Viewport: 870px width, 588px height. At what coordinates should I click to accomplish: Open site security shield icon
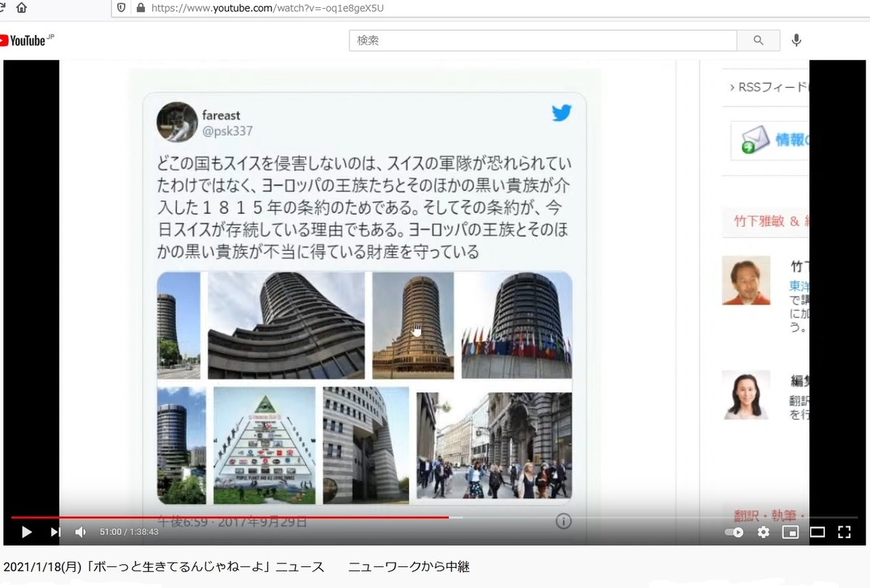(x=122, y=8)
